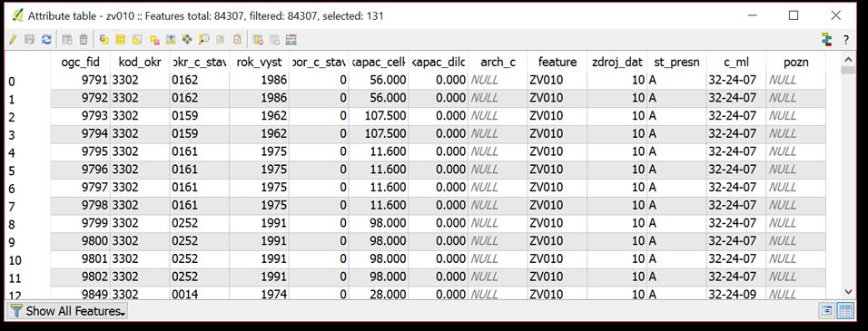Image resolution: width=868 pixels, height=331 pixels.
Task: Click the vertical scrollbar down arrow
Action: (x=848, y=291)
